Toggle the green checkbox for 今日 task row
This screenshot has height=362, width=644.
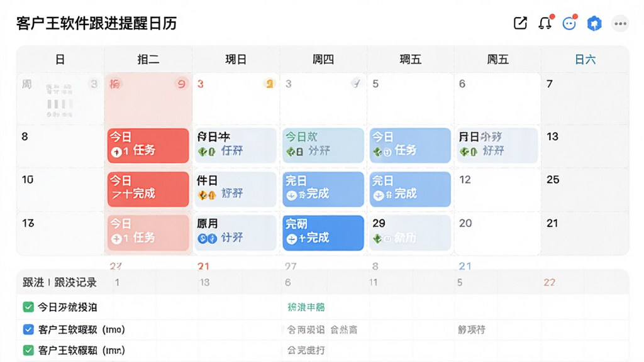(x=28, y=307)
